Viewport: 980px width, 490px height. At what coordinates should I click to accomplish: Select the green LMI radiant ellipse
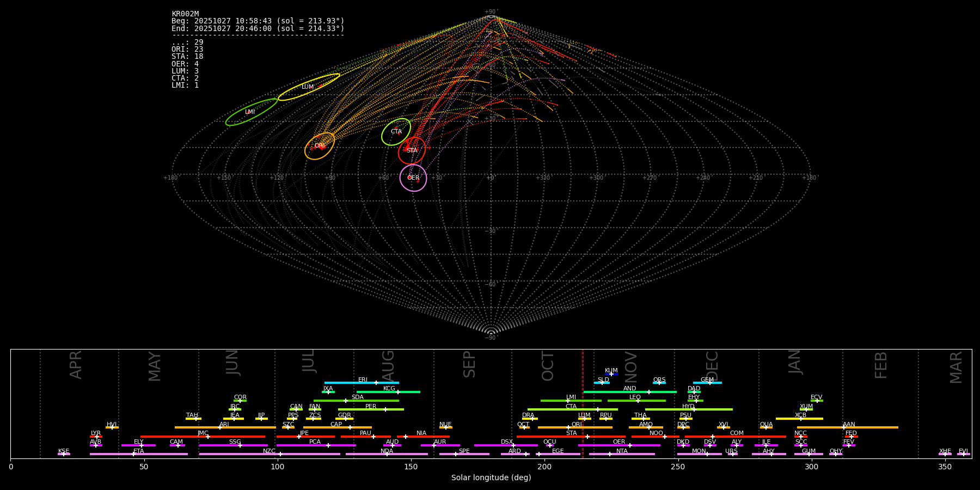pyautogui.click(x=251, y=112)
